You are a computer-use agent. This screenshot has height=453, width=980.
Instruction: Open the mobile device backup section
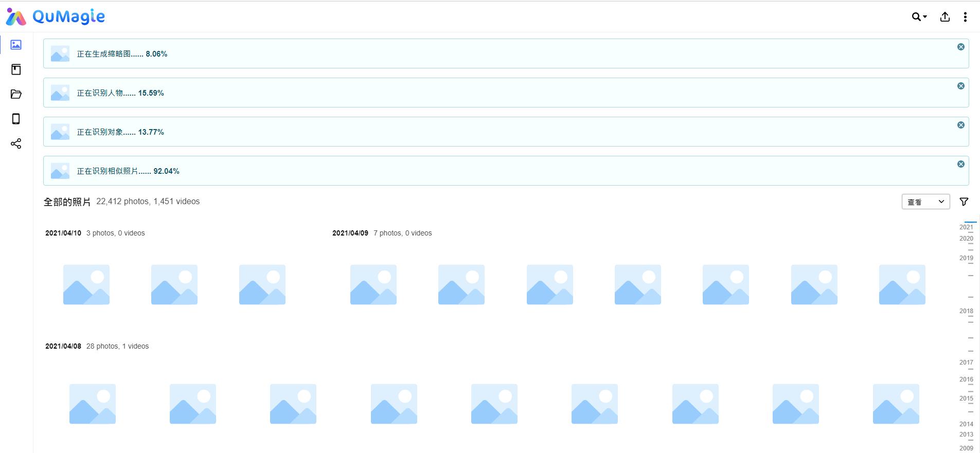[x=16, y=119]
